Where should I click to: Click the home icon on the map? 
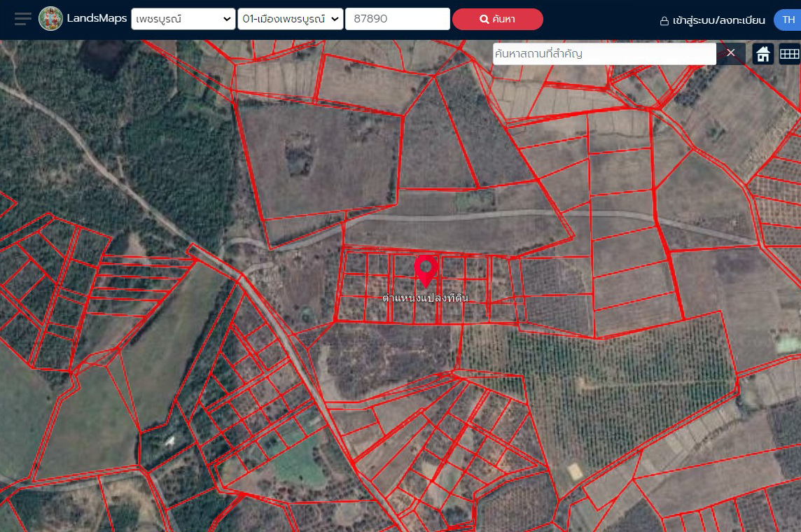(763, 54)
